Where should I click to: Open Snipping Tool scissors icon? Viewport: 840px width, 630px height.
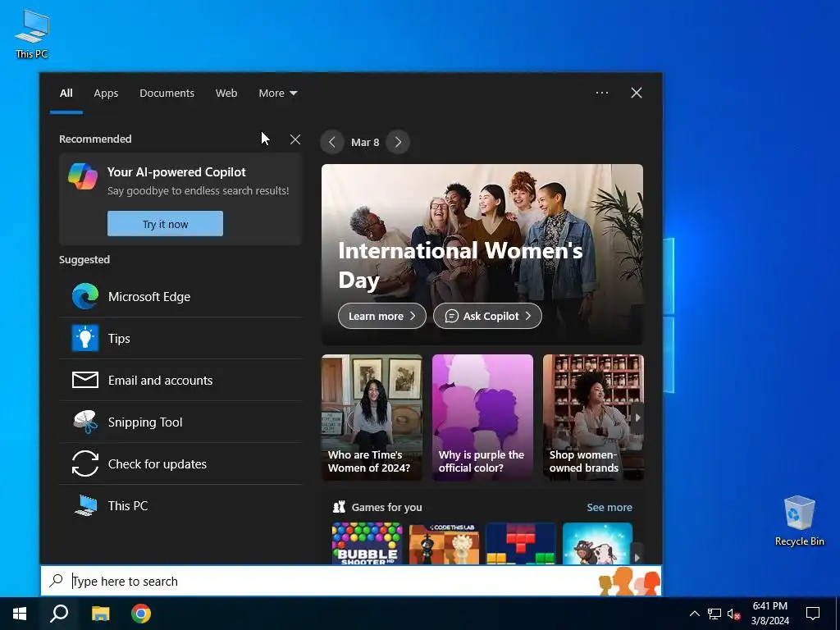tap(85, 422)
